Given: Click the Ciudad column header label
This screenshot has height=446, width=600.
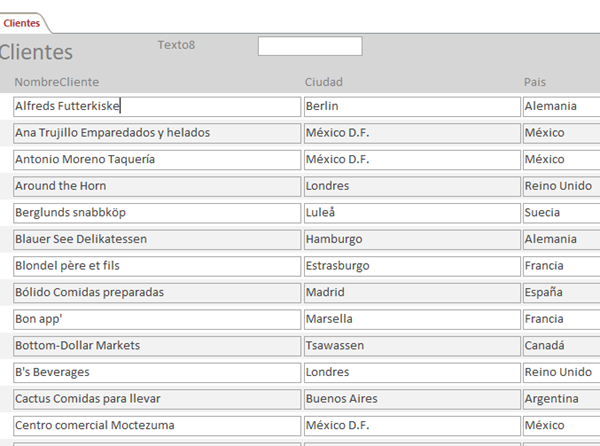Looking at the screenshot, I should (325, 82).
